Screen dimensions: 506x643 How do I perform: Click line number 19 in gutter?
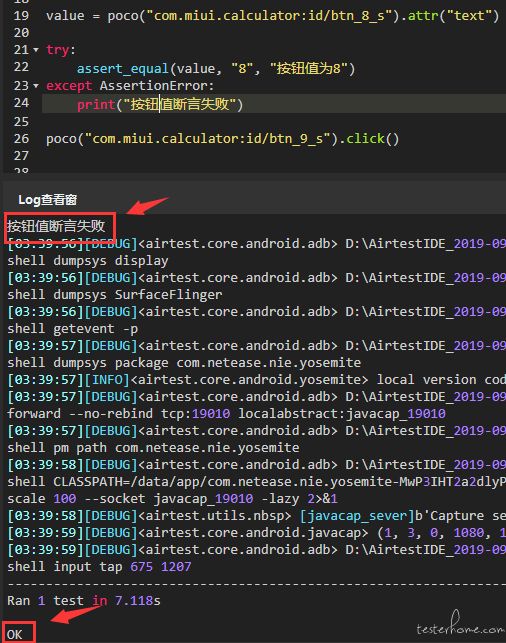click(x=21, y=16)
